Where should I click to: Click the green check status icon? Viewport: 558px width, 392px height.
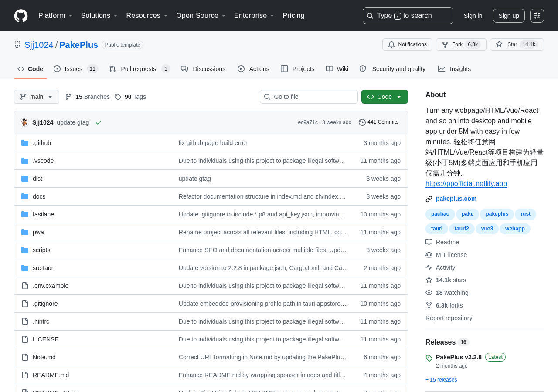[99, 122]
